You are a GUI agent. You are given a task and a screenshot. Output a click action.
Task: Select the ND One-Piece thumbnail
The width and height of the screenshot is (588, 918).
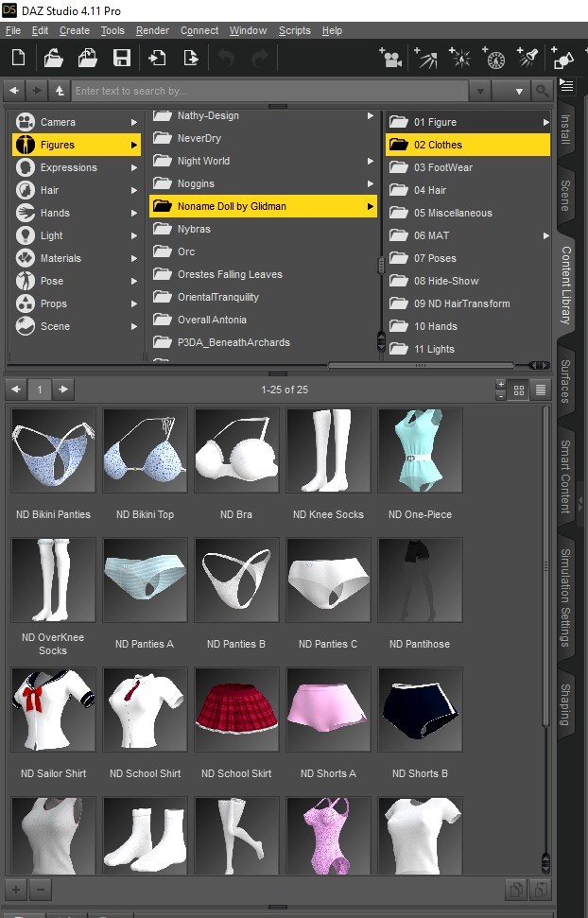point(420,451)
